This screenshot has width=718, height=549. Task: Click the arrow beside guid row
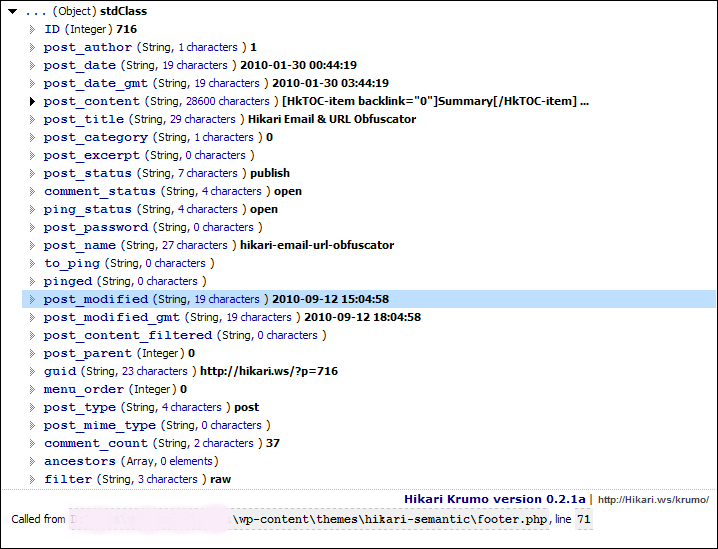coord(32,371)
